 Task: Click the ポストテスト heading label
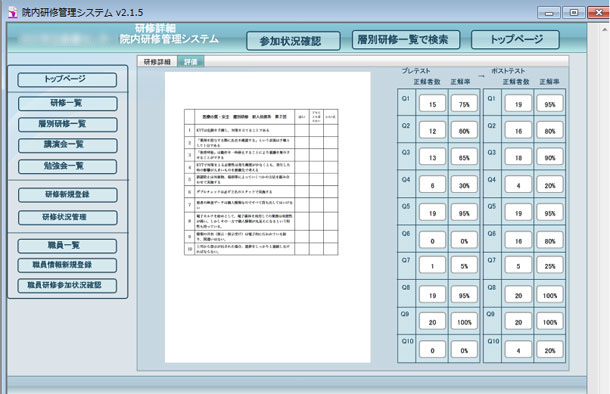coord(508,71)
